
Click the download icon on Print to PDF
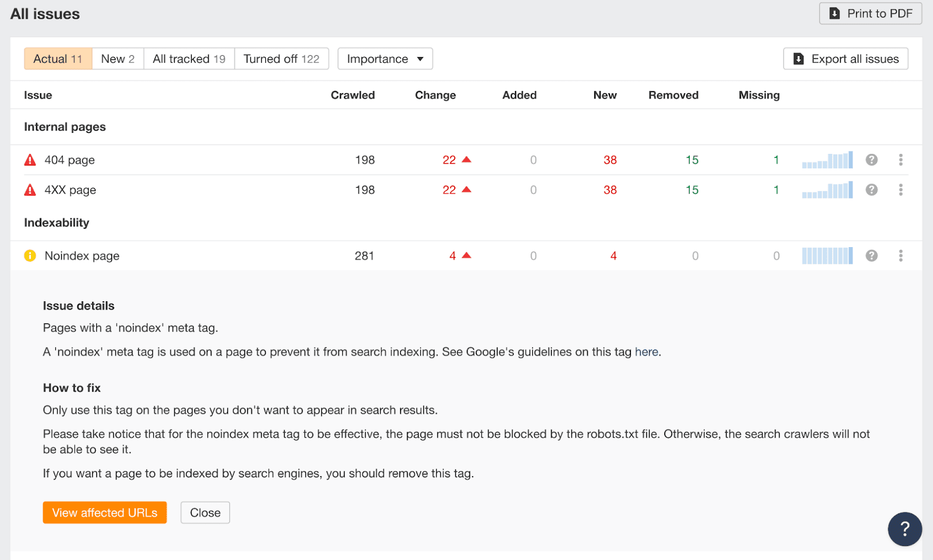(834, 13)
